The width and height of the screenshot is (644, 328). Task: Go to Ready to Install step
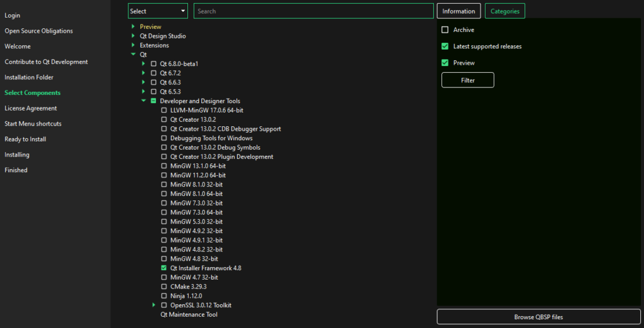pos(25,139)
